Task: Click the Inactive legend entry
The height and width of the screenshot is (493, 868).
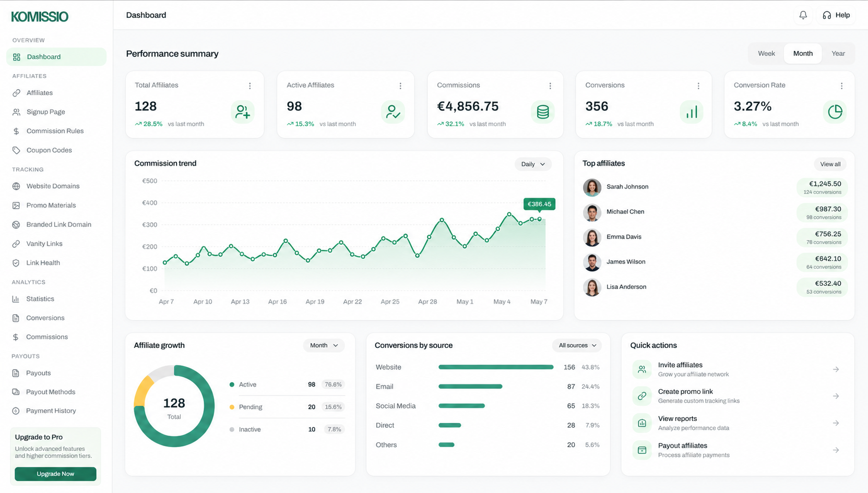Action: click(287, 429)
